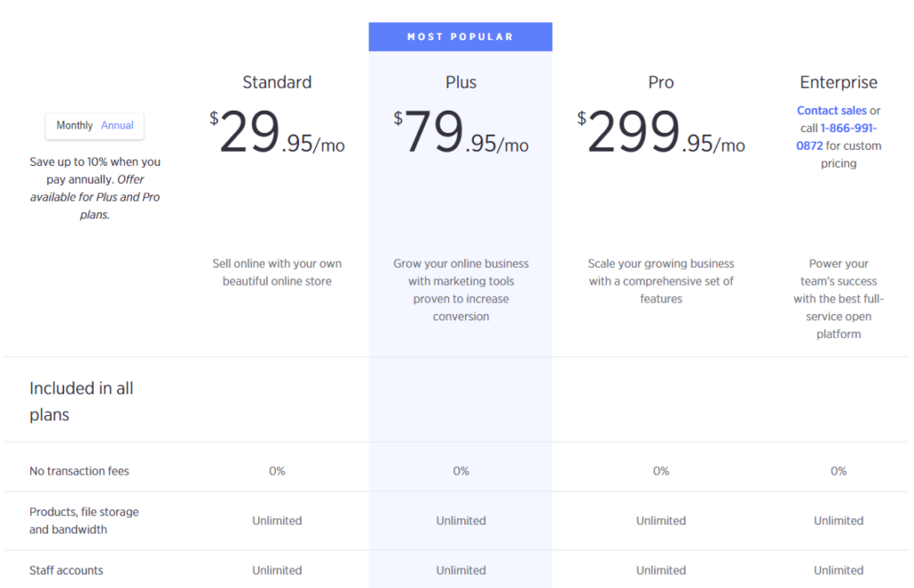
Task: Click the annual savings offer text
Action: pos(95,188)
